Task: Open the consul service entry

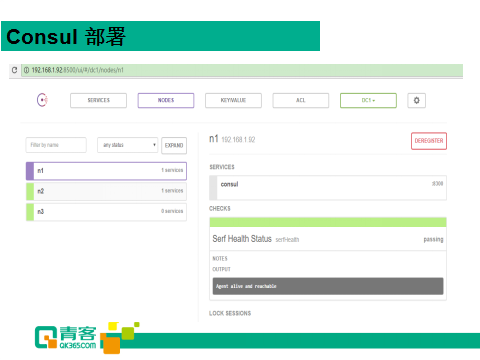Action: point(328,188)
